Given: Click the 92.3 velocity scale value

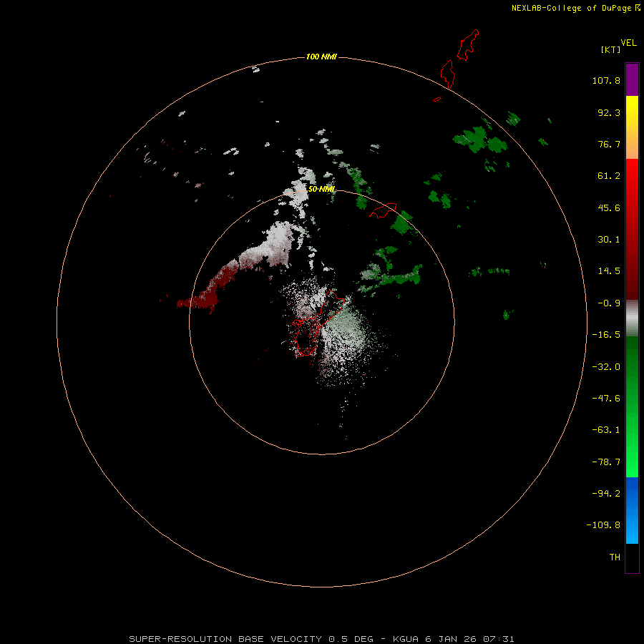Looking at the screenshot, I should click(609, 112).
